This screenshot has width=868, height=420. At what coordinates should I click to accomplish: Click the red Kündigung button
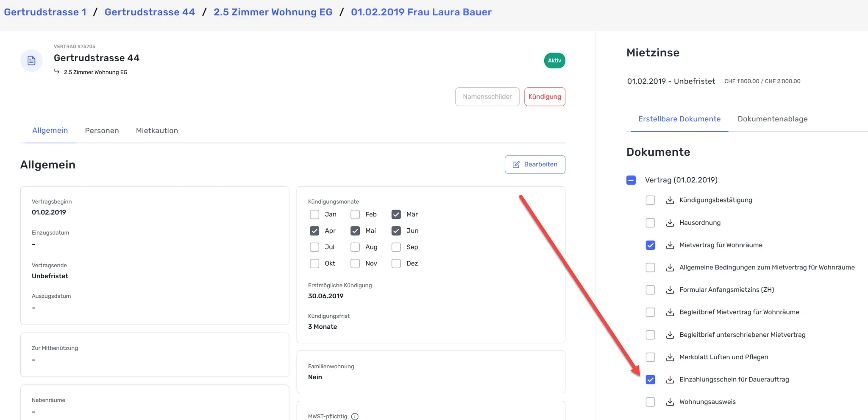[545, 97]
